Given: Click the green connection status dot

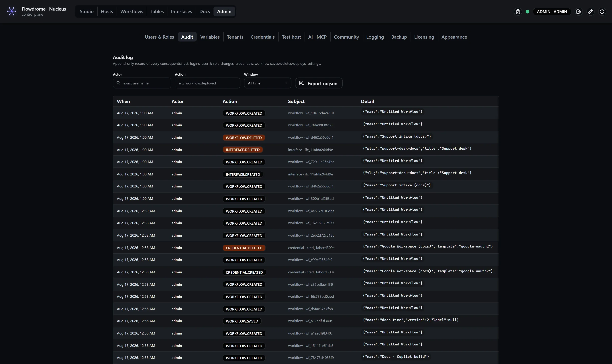Looking at the screenshot, I should (x=527, y=11).
